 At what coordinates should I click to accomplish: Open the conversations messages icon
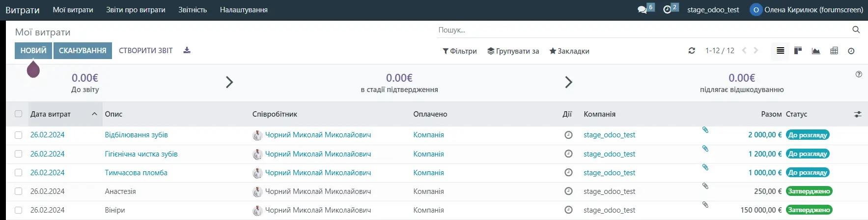(x=643, y=10)
